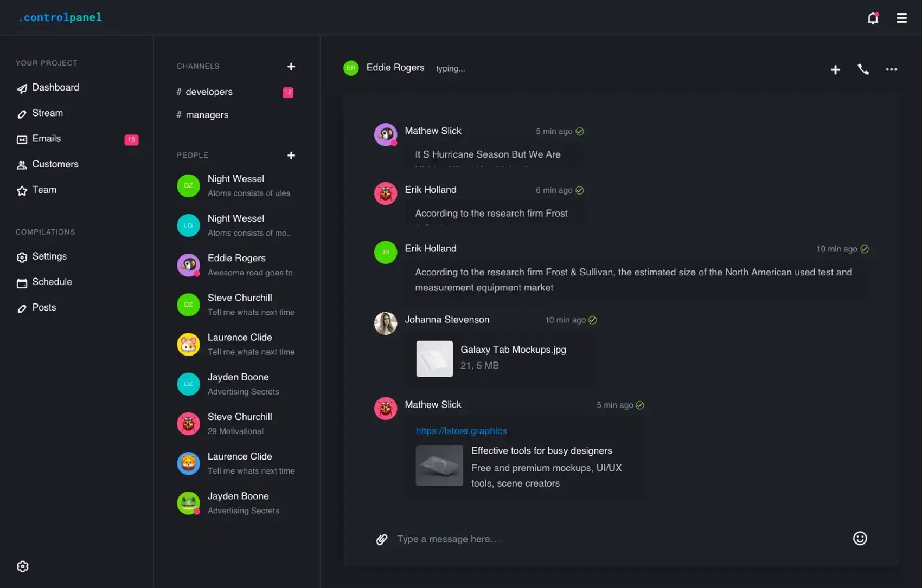Select the developers channel
The height and width of the screenshot is (588, 922).
click(209, 92)
